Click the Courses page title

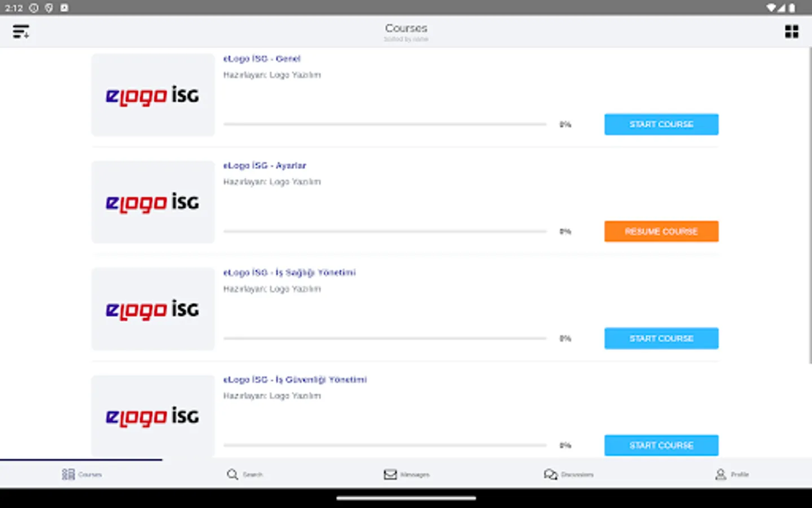(406, 28)
